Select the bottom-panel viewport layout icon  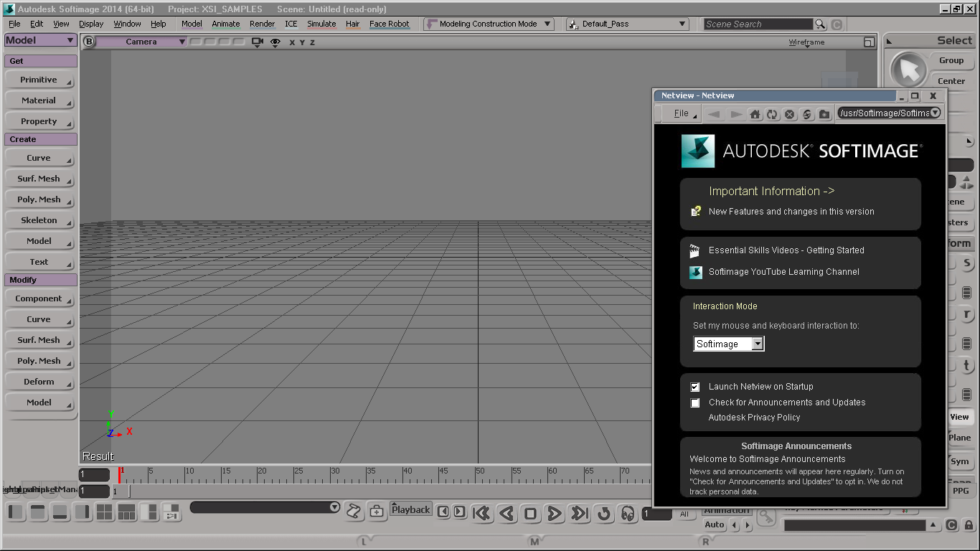click(60, 512)
